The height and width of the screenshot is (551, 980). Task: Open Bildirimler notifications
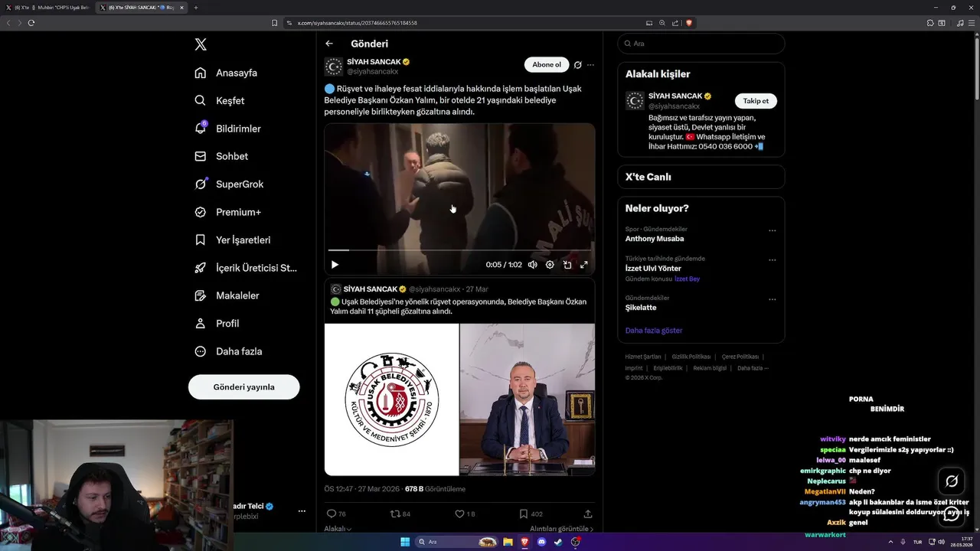point(227,129)
